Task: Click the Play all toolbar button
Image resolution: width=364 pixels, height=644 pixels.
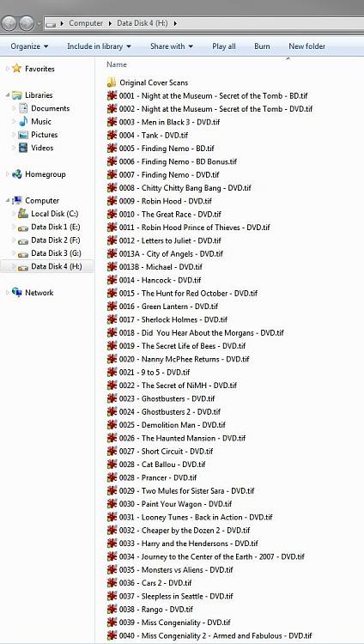Action: 224,46
